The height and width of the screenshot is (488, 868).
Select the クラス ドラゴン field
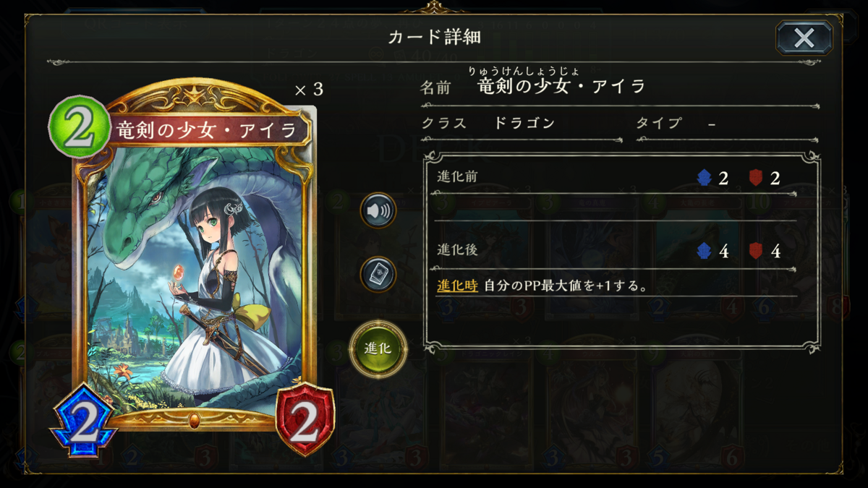pos(522,124)
